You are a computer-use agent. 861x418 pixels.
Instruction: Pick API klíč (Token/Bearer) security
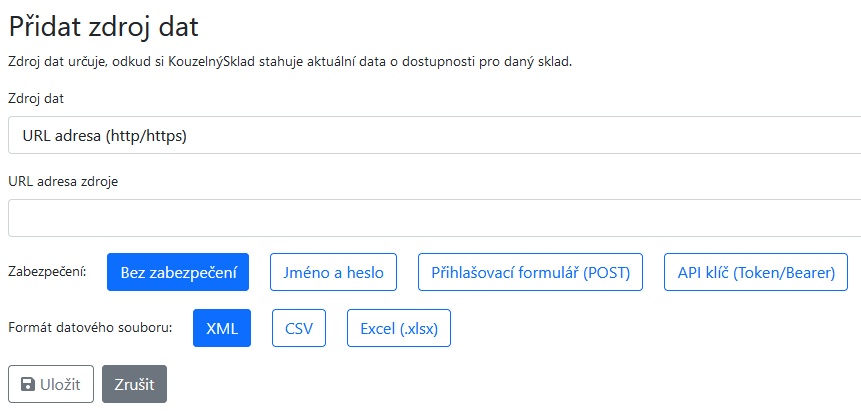click(755, 272)
